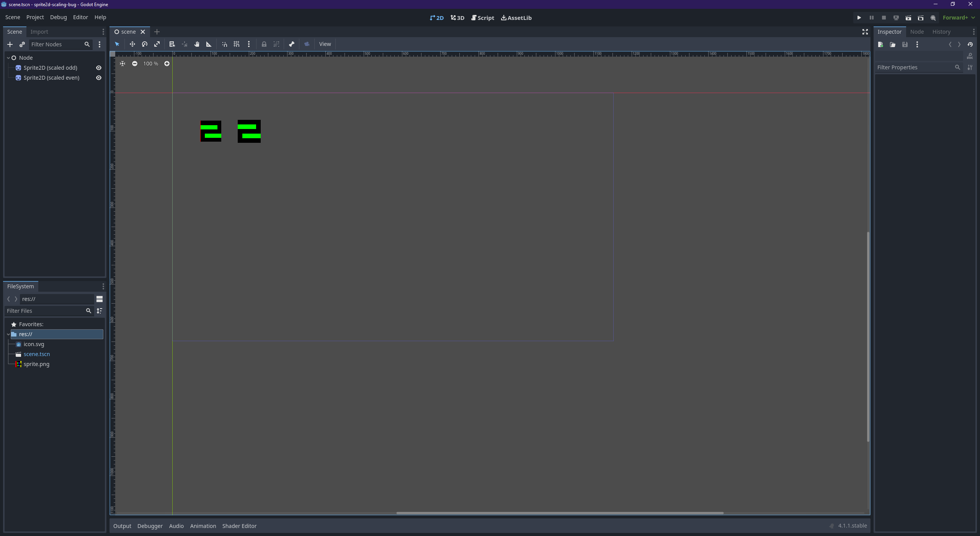Enable smart snapping with the magnet icon
Image resolution: width=980 pixels, height=536 pixels.
(224, 44)
